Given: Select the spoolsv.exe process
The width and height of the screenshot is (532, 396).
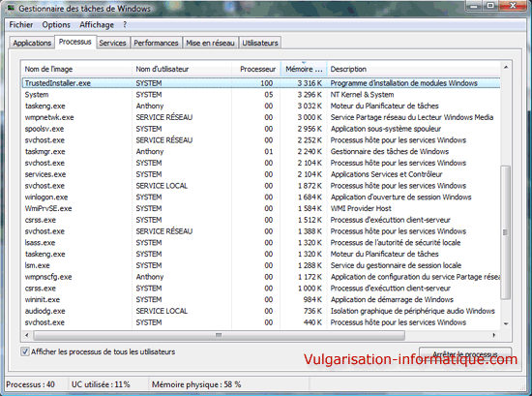Looking at the screenshot, I should click(x=44, y=129).
